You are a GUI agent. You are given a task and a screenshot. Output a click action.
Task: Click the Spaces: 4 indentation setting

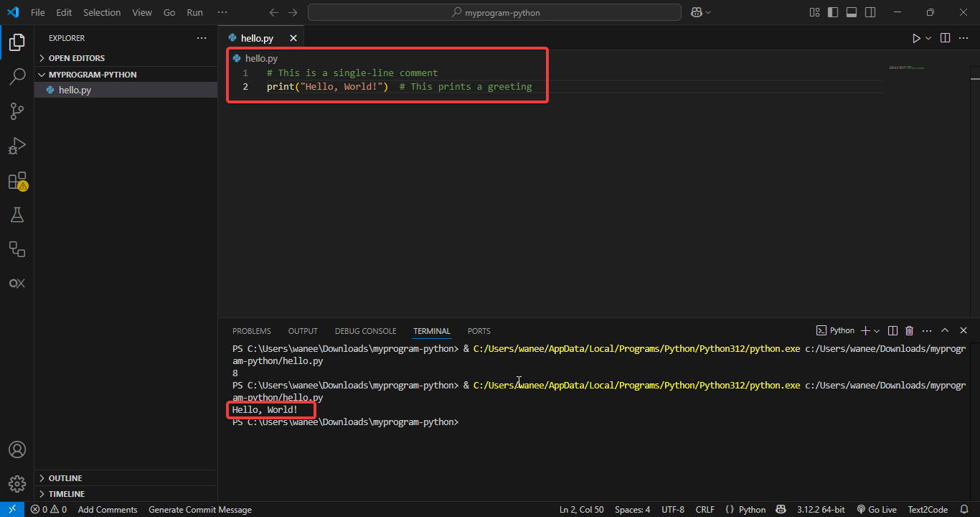[x=633, y=510]
